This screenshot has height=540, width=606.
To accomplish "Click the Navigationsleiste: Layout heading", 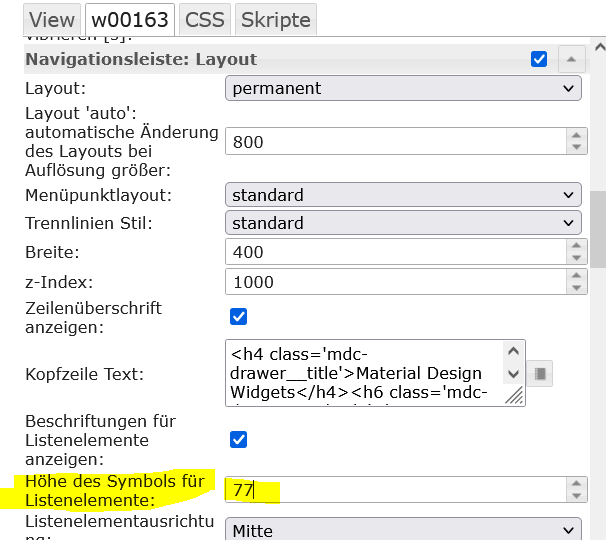I will coord(141,60).
